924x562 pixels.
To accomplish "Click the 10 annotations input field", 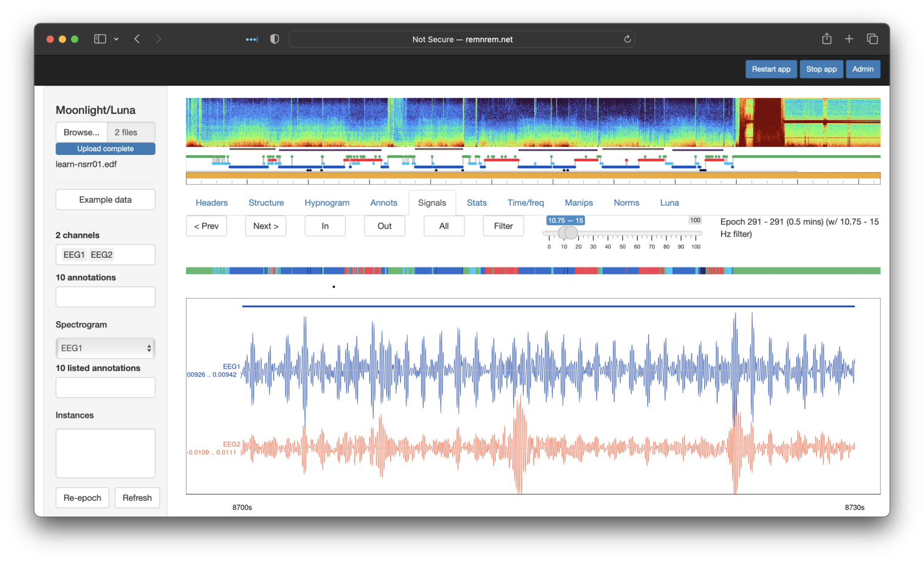I will [105, 297].
